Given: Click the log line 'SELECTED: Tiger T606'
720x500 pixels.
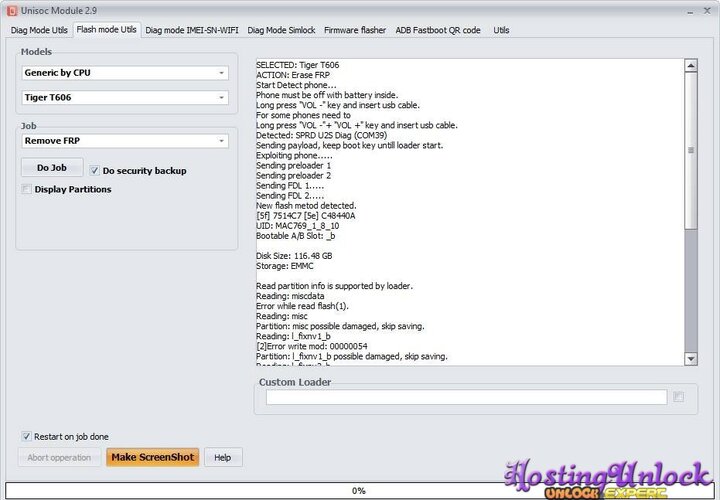Looking at the screenshot, I should [x=298, y=65].
